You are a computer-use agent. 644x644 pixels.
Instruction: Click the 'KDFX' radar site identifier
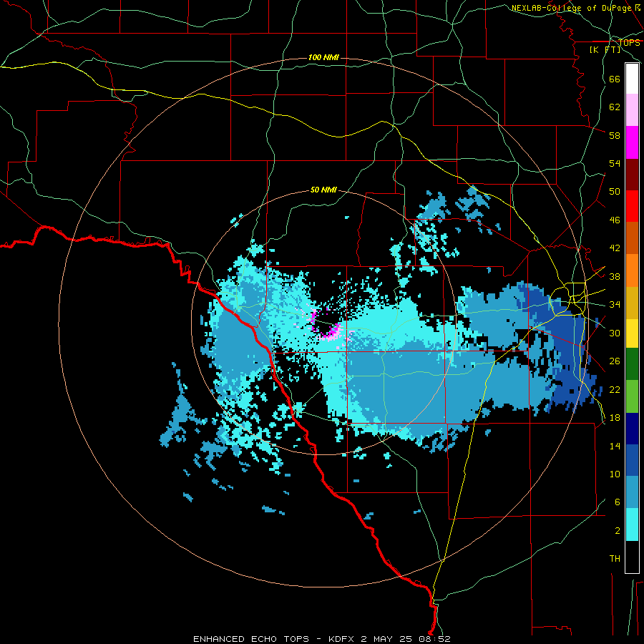pyautogui.click(x=341, y=639)
